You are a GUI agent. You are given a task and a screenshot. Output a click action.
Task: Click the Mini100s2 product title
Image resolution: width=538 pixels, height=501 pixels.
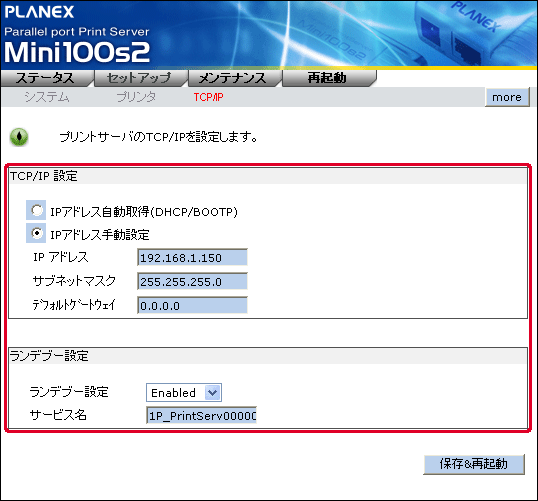tap(77, 52)
